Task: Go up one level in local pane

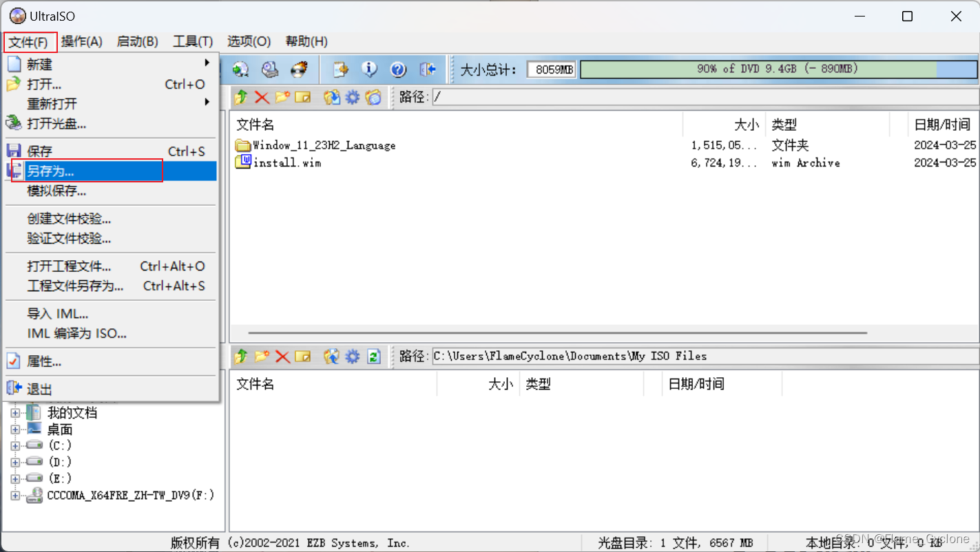Action: pyautogui.click(x=240, y=357)
